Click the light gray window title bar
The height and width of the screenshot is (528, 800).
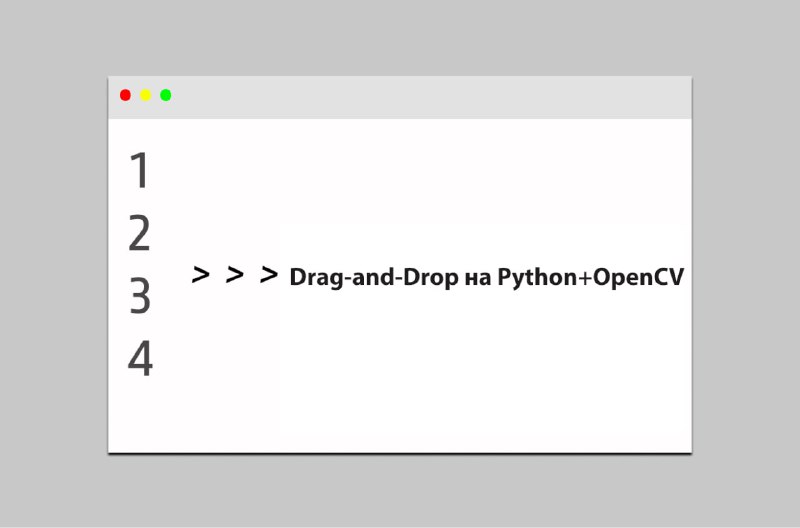(400, 97)
